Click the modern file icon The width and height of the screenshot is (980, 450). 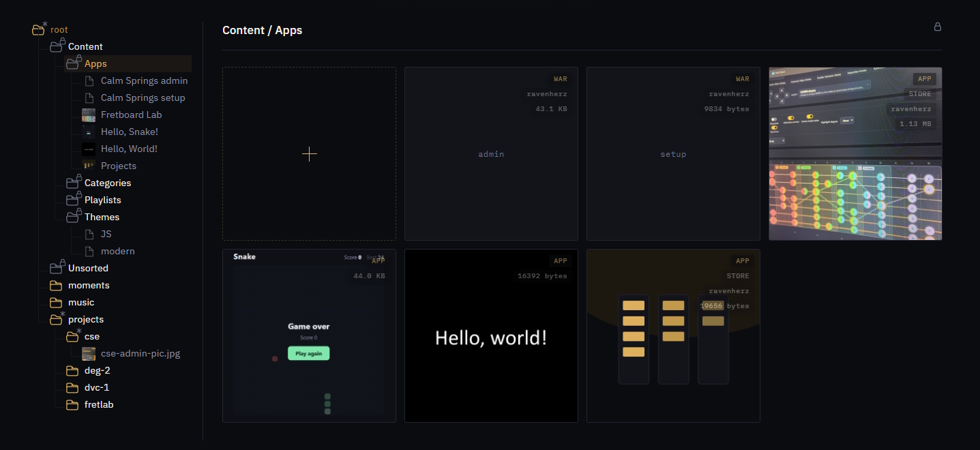[89, 251]
